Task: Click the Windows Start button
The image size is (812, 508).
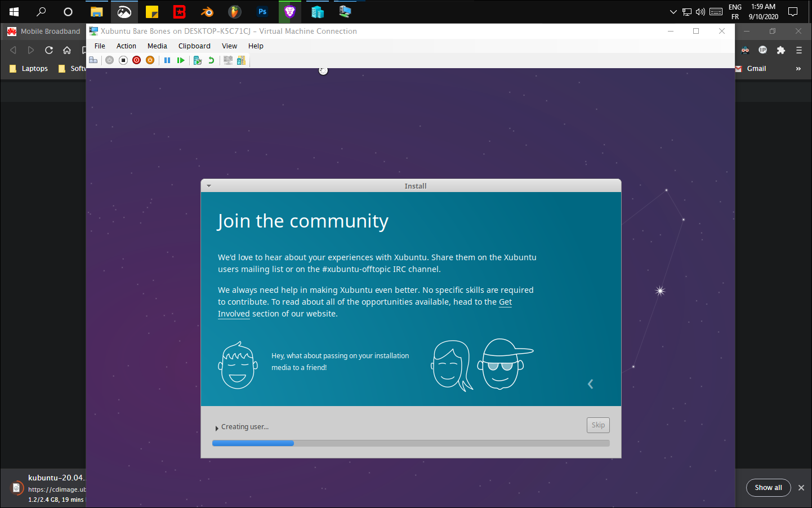Action: [x=14, y=12]
